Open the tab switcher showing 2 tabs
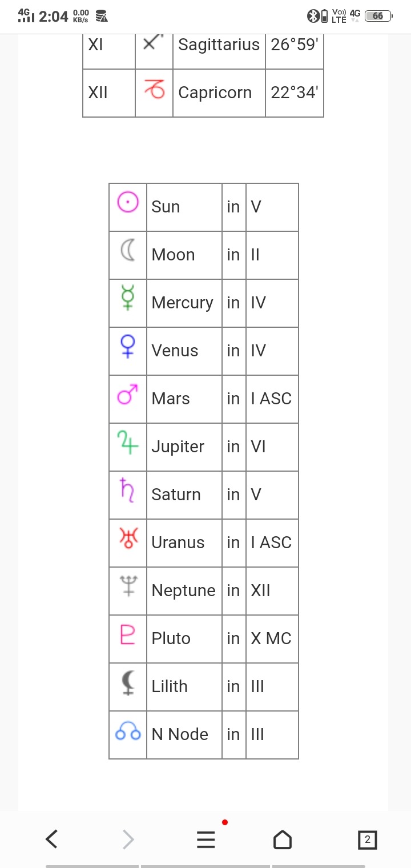The image size is (411, 868). (367, 839)
